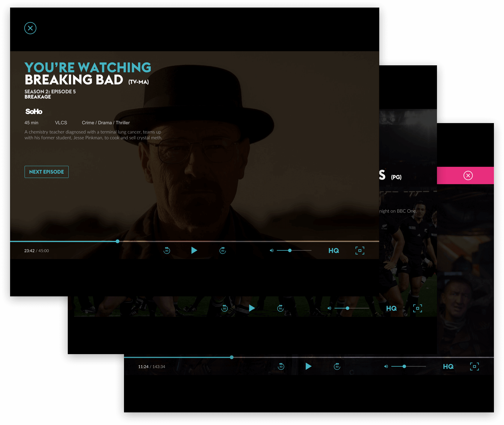Toggle HQ in the rugby player window
This screenshot has width=504, height=425.
[x=391, y=308]
